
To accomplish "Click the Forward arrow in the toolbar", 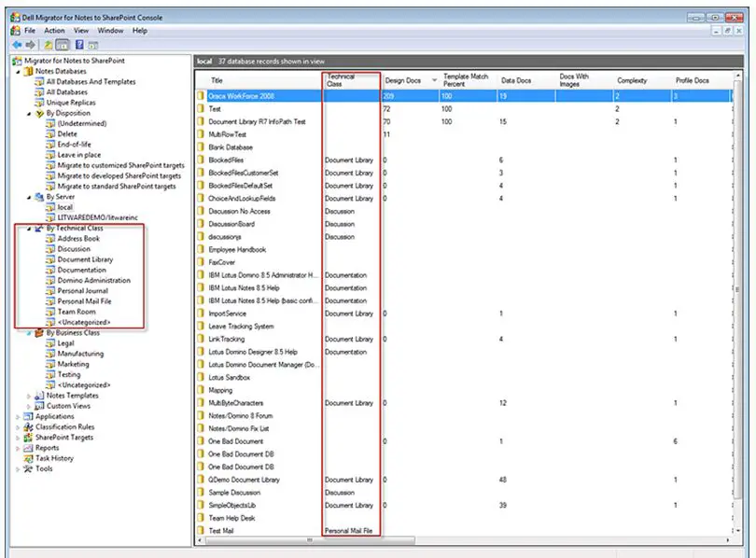I will 31,45.
